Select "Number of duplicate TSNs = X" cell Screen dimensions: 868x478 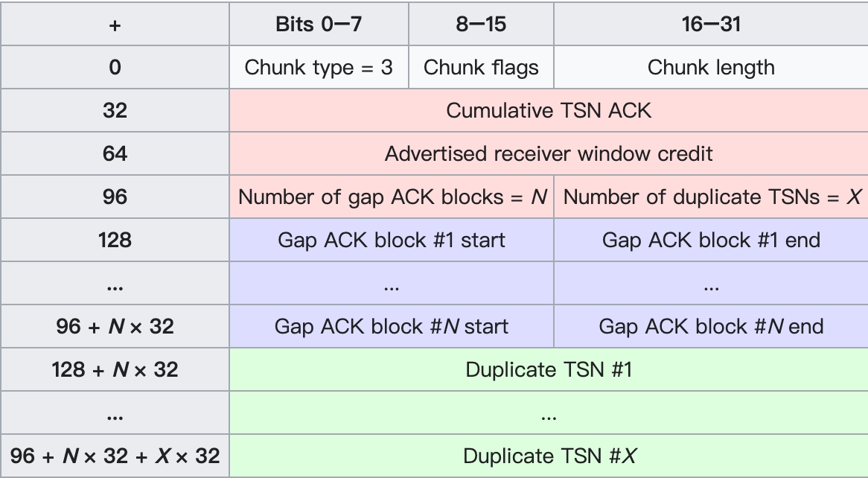pos(712,197)
